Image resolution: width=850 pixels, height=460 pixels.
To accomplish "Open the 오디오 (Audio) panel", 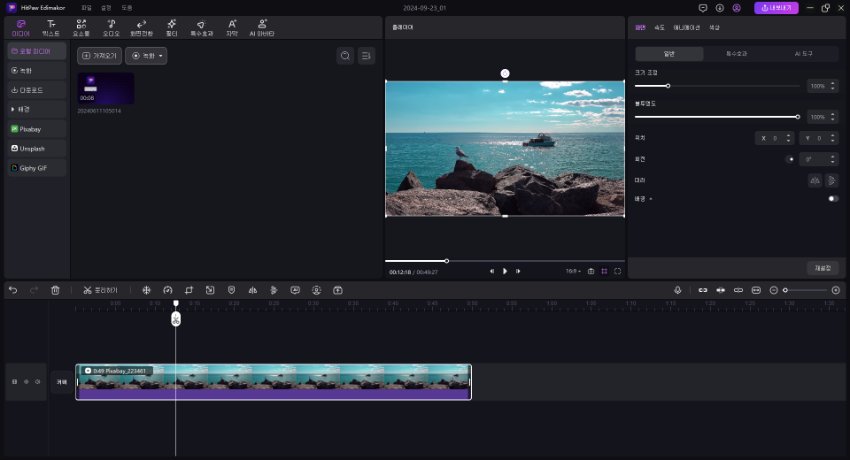I will click(111, 27).
